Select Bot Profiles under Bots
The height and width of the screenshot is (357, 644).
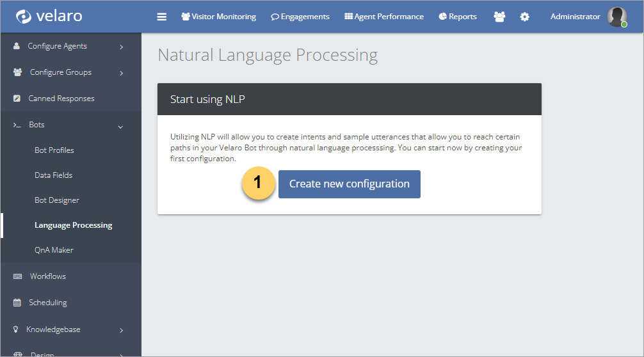click(x=54, y=150)
